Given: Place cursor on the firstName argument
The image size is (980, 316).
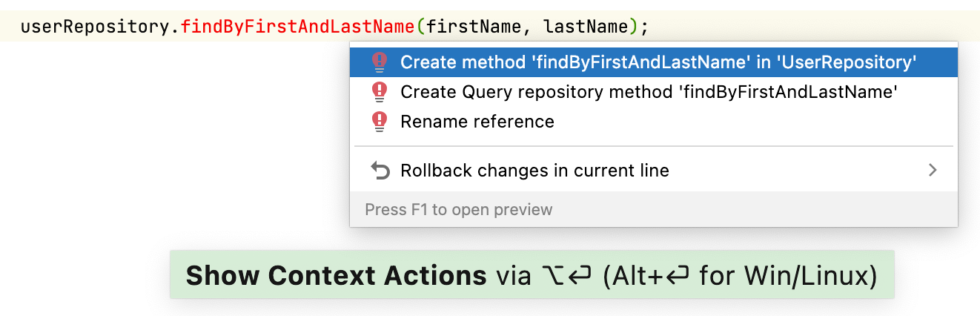Looking at the screenshot, I should (x=476, y=27).
